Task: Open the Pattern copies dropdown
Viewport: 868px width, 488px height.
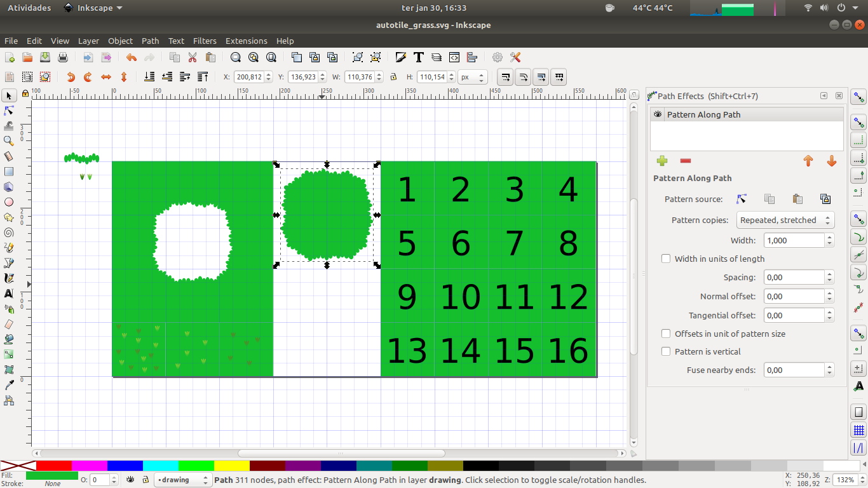Action: tap(785, 220)
